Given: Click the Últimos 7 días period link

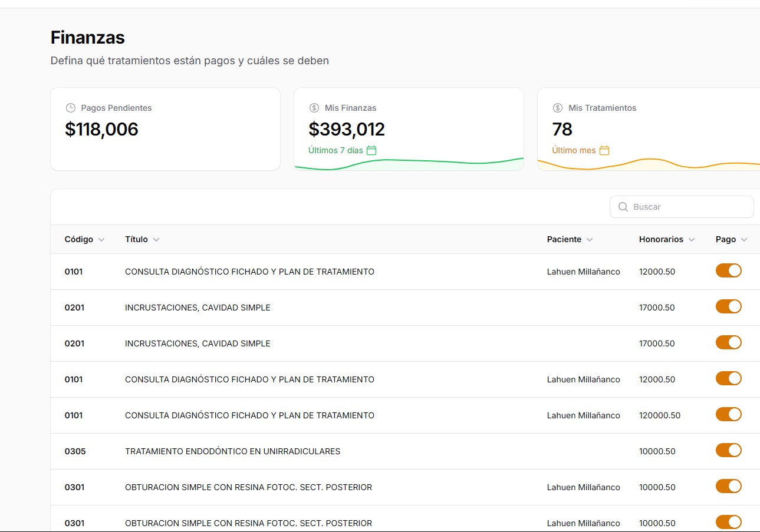Looking at the screenshot, I should (x=335, y=150).
